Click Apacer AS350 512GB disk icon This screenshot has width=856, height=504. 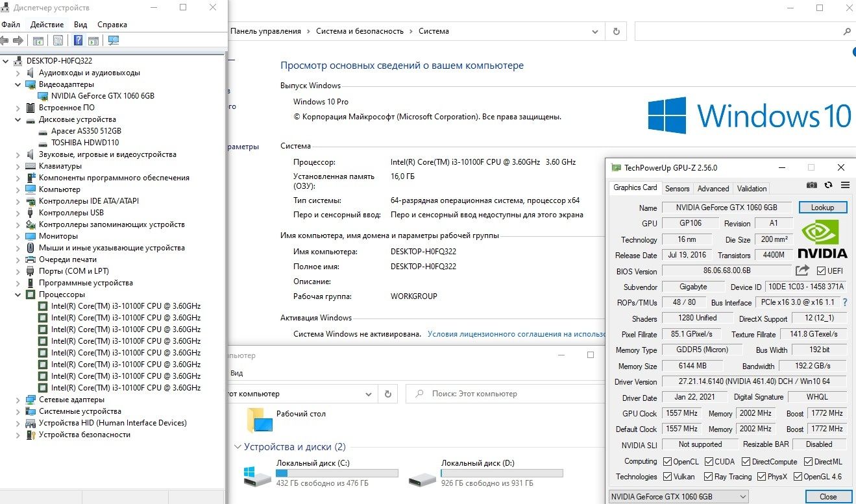click(43, 131)
